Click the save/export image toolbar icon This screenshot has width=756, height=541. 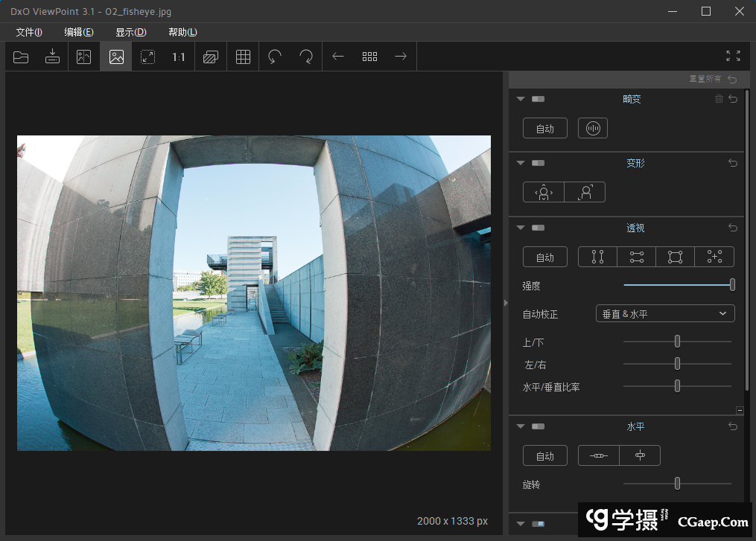(x=52, y=57)
